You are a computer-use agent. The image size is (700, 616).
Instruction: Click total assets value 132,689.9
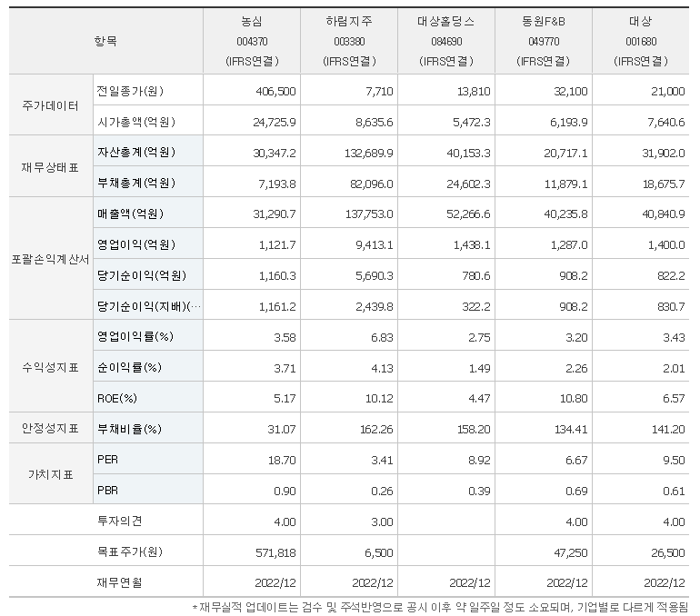pyautogui.click(x=369, y=153)
